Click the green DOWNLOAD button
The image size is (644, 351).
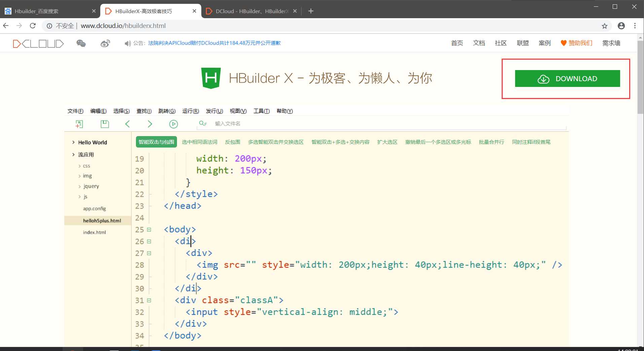coord(567,78)
